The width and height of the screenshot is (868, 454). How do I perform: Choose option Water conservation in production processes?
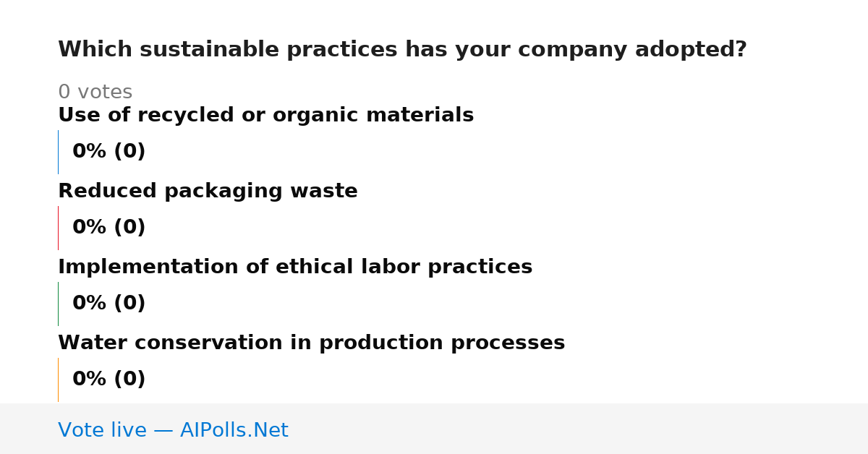click(x=311, y=343)
